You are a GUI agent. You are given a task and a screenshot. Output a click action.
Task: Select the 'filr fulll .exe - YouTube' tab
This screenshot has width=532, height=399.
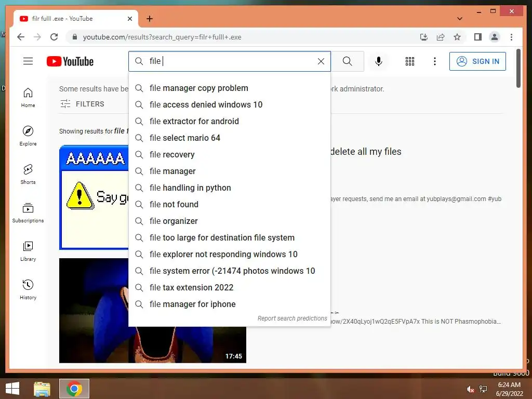76,19
